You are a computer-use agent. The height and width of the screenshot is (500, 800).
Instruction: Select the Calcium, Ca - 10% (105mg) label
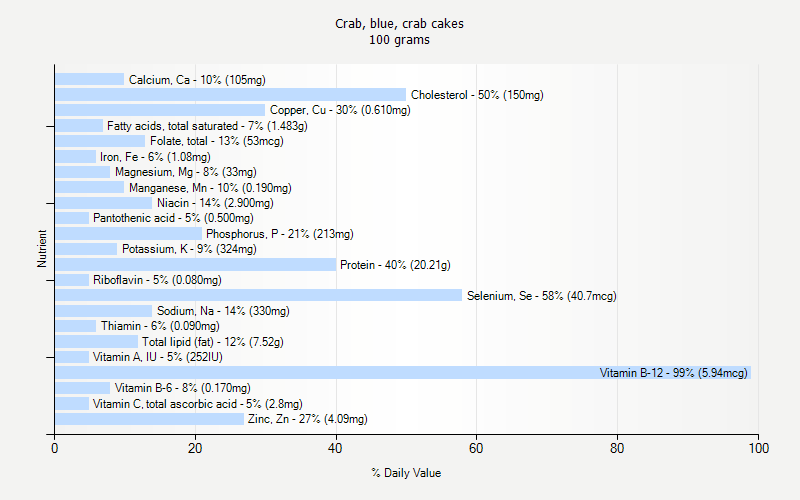coord(197,80)
